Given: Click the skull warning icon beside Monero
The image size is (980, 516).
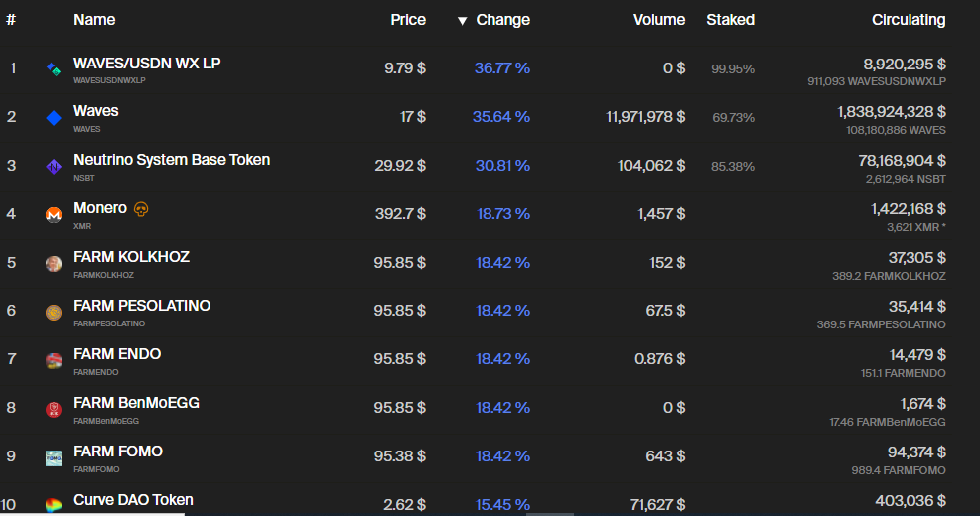Looking at the screenshot, I should 141,209.
